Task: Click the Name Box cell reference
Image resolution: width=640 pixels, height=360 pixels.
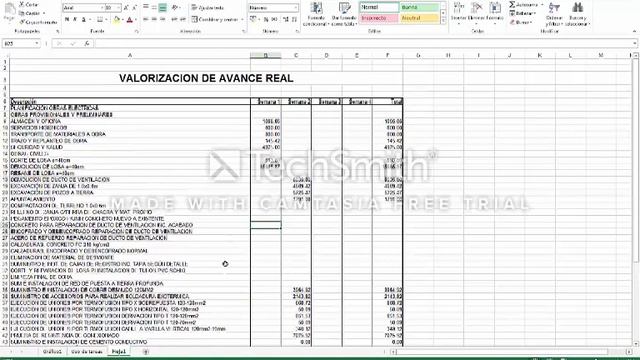Action: coord(21,43)
